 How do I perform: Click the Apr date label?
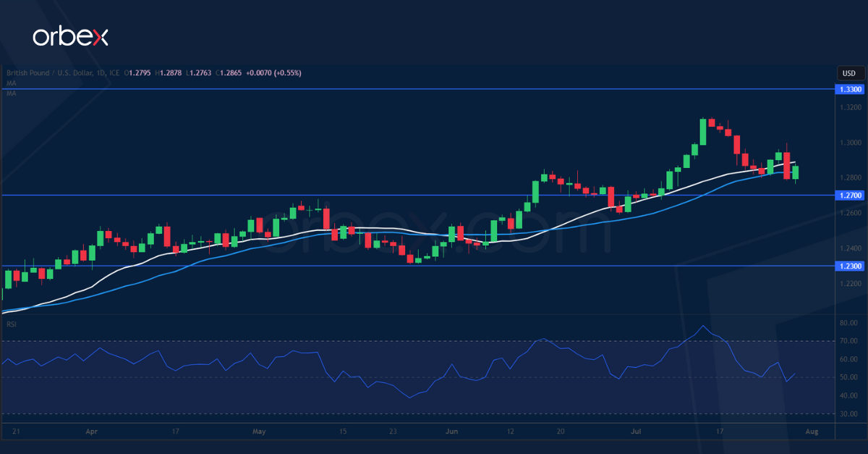click(x=91, y=432)
